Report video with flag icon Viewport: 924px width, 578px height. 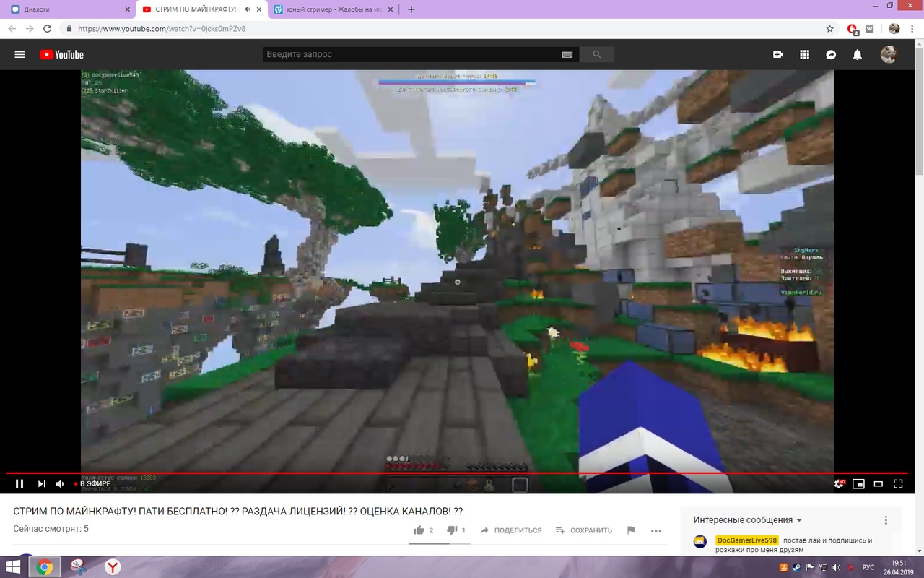[x=631, y=530]
